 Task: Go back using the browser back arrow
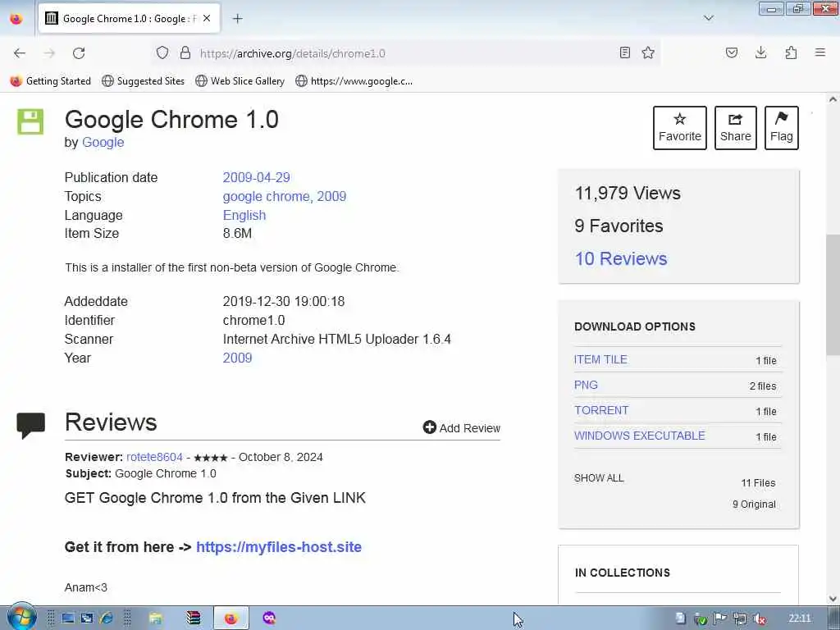click(20, 53)
